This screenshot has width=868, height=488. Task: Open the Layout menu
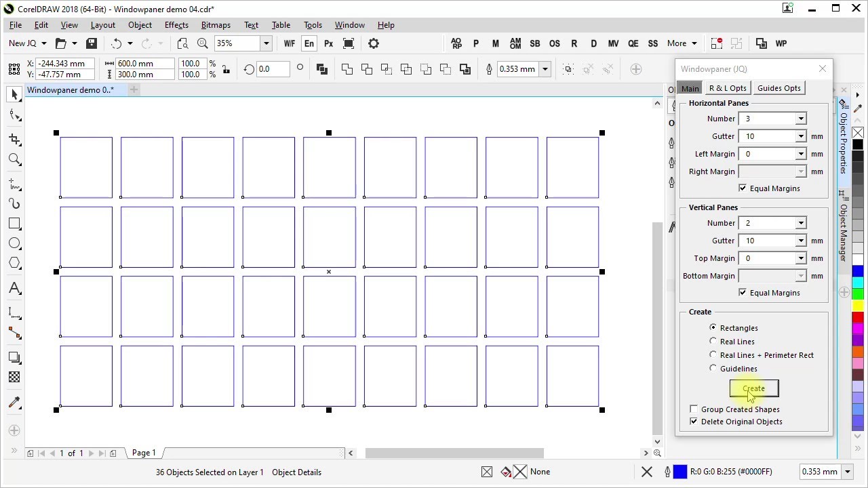(102, 25)
